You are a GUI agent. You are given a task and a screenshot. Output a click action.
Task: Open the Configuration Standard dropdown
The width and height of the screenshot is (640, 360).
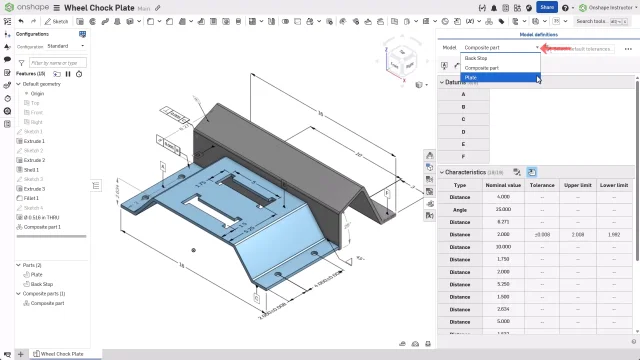(x=66, y=46)
